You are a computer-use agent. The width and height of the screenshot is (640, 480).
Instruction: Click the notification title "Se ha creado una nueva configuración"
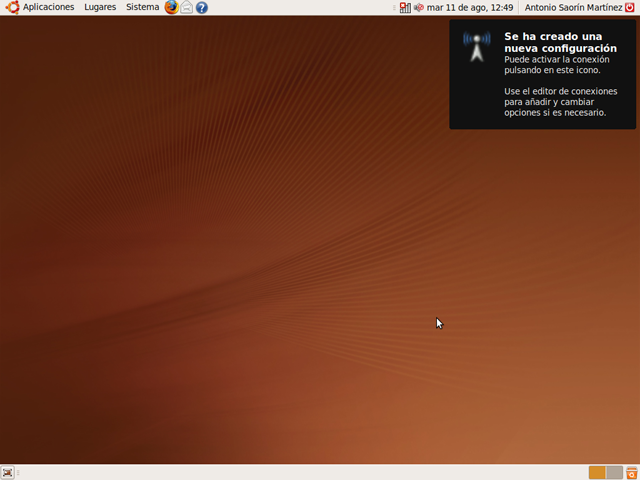coord(560,42)
